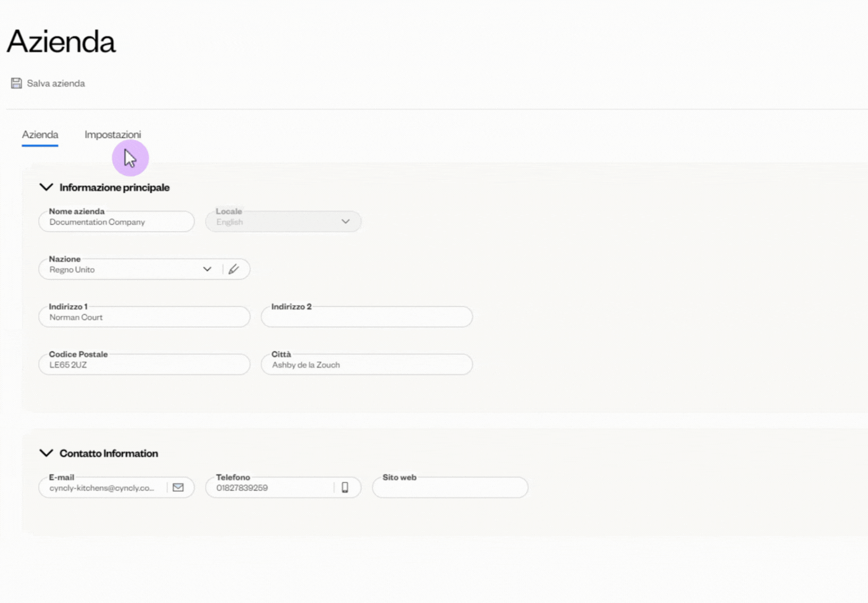Open the Locale dropdown arrow
868x603 pixels.
(x=345, y=222)
